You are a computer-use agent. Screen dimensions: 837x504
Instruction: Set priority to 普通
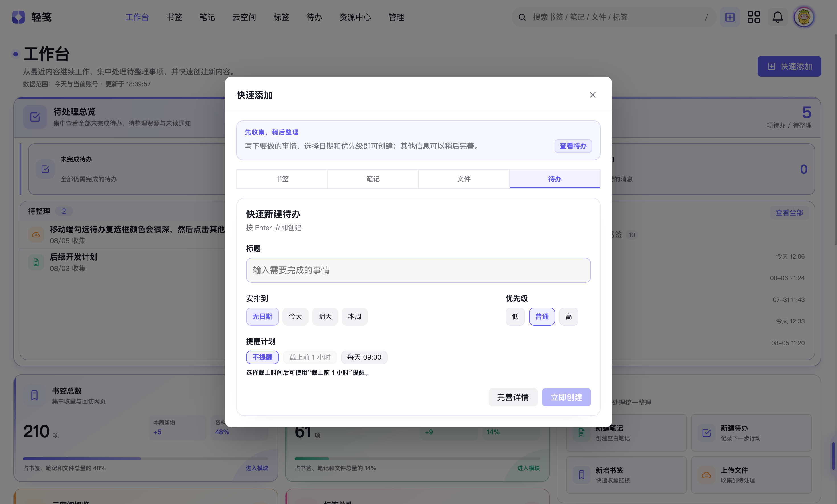tap(542, 317)
